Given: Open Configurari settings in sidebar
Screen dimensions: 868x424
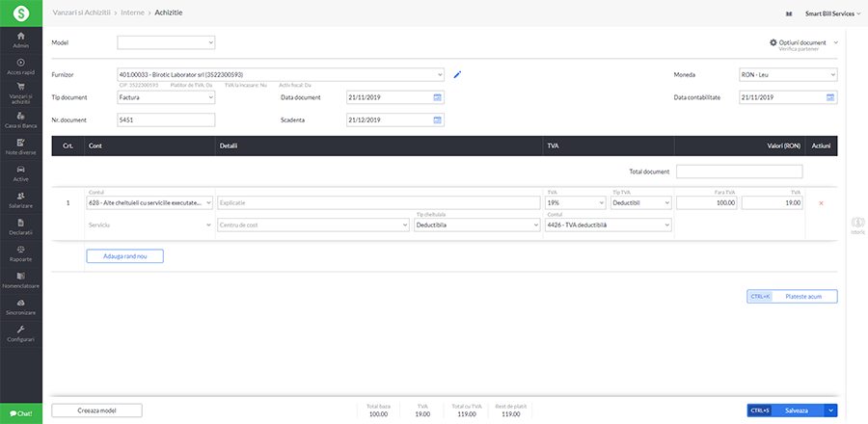Looking at the screenshot, I should (20, 333).
